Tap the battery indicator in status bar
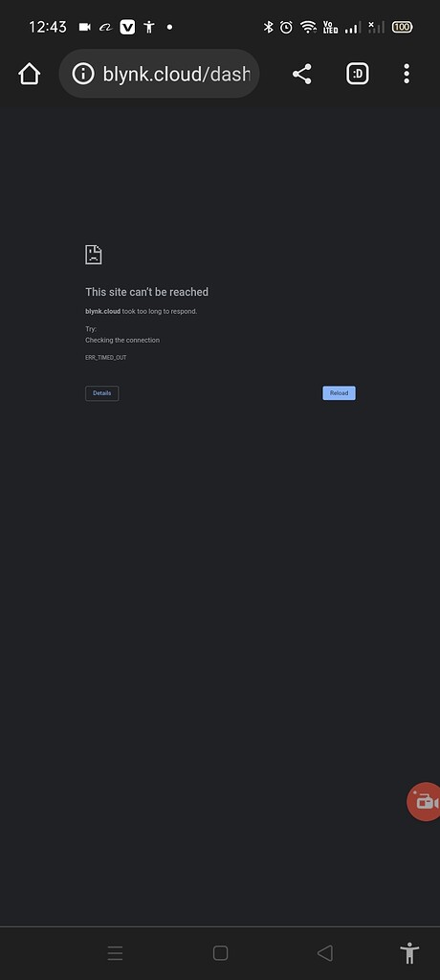440x980 pixels. click(x=402, y=27)
